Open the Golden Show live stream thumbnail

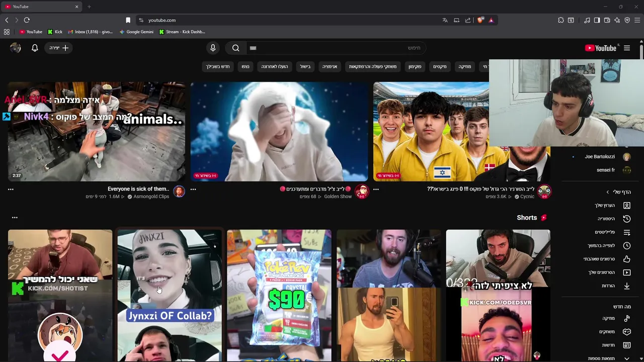[279, 132]
